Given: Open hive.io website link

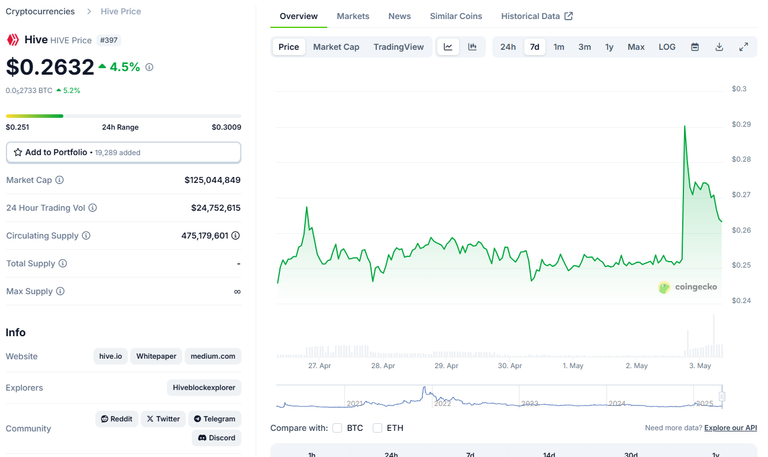Looking at the screenshot, I should [111, 356].
